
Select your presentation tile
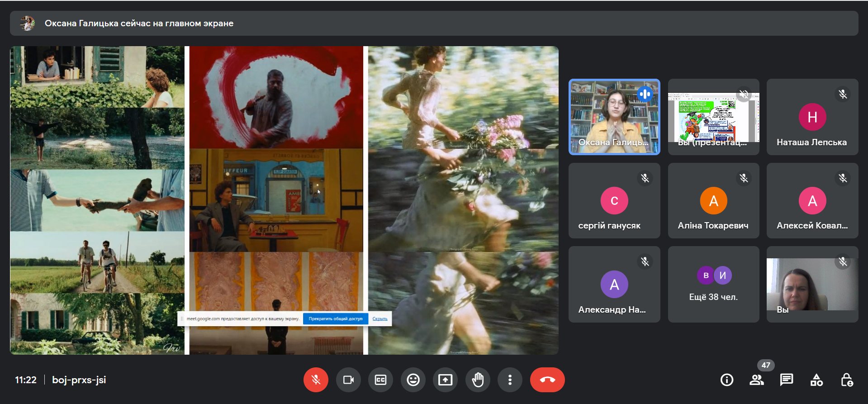point(713,117)
